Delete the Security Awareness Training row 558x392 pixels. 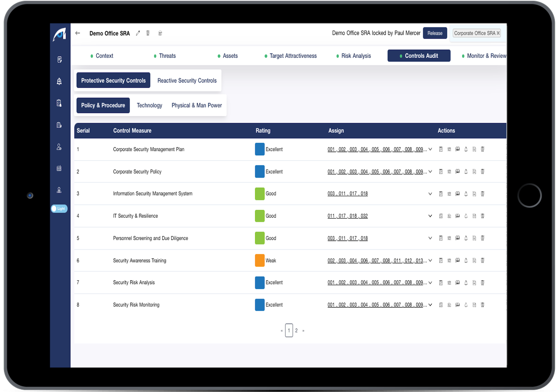pyautogui.click(x=482, y=260)
